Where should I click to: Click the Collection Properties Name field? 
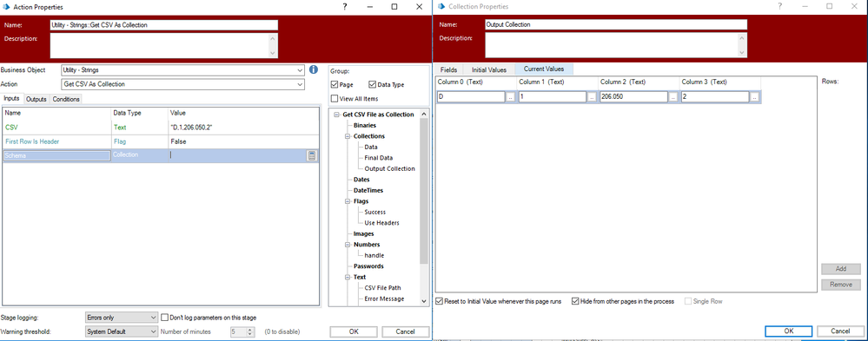615,25
